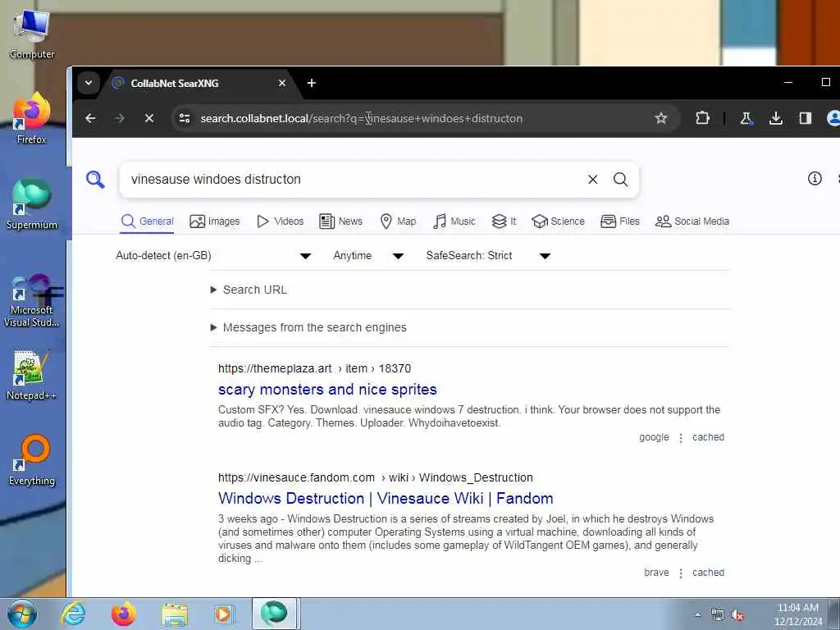
Task: Select the General search category
Action: point(148,221)
